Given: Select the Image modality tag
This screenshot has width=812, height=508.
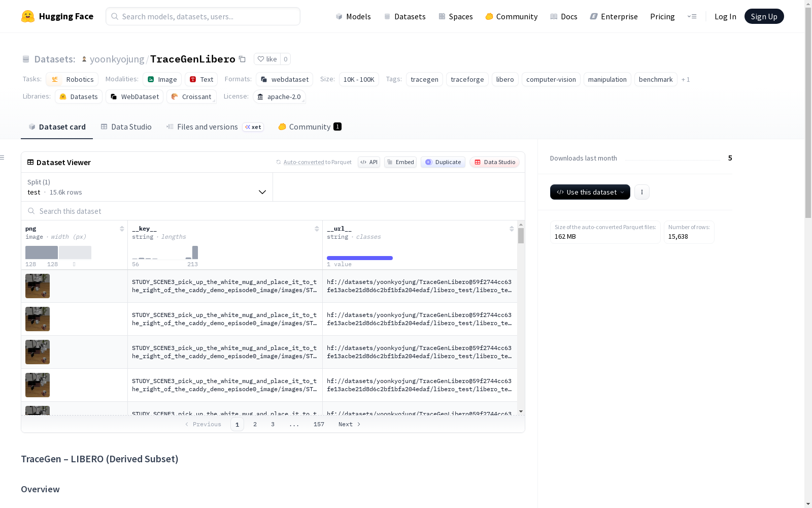Looking at the screenshot, I should (x=162, y=79).
